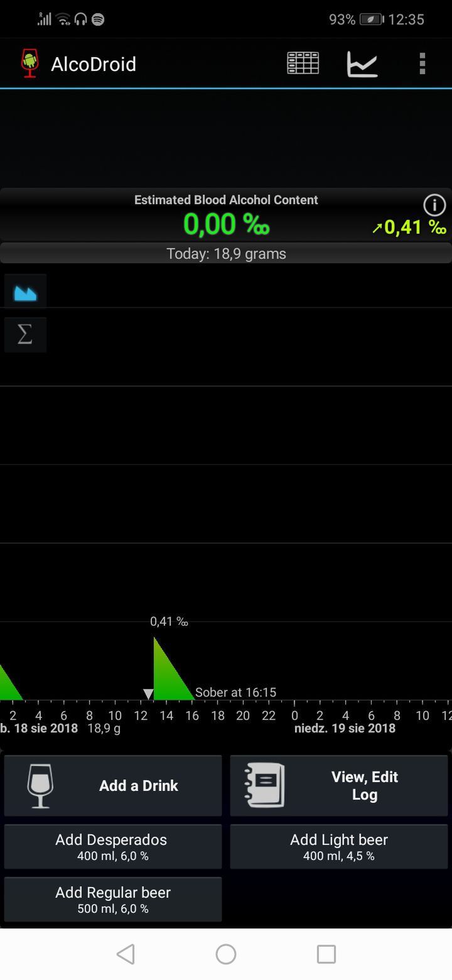Select the sigma summation chart icon
This screenshot has height=980, width=452.
click(x=25, y=335)
